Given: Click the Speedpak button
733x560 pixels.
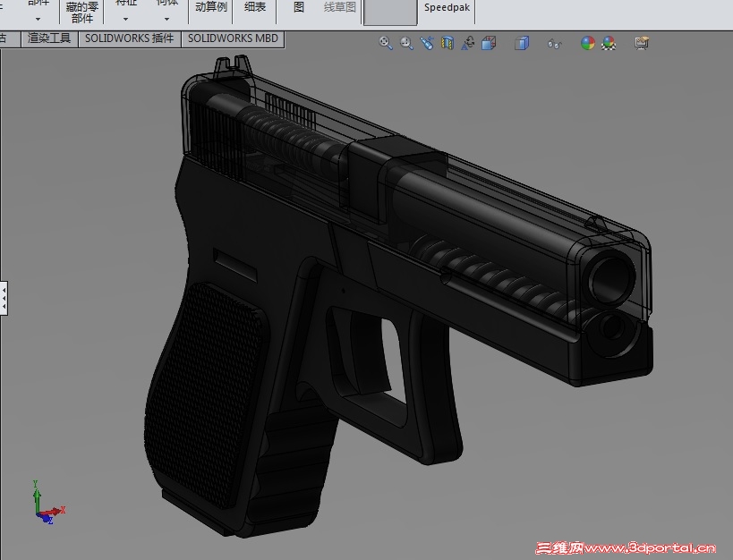Looking at the screenshot, I should pos(446,7).
